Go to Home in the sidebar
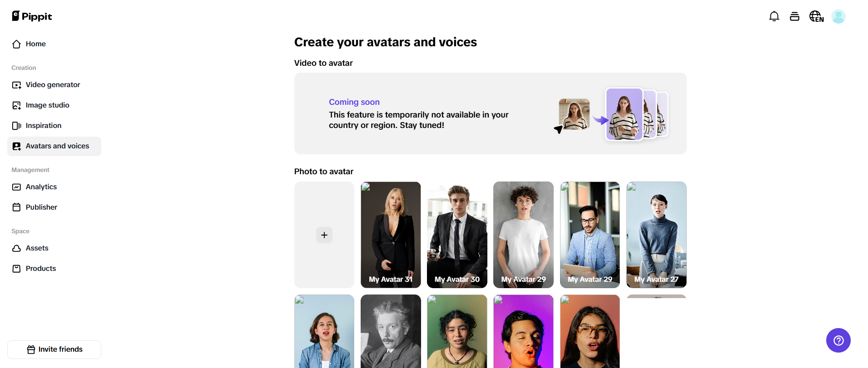The image size is (868, 368). [35, 44]
